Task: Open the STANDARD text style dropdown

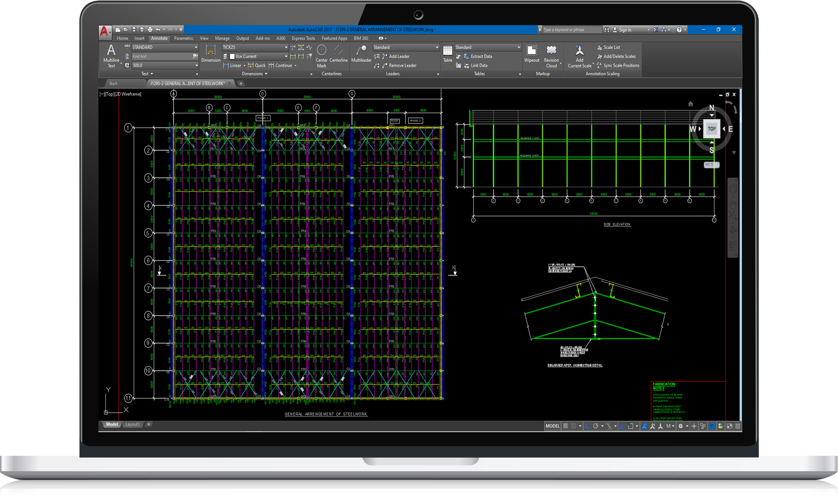Action: click(x=196, y=47)
